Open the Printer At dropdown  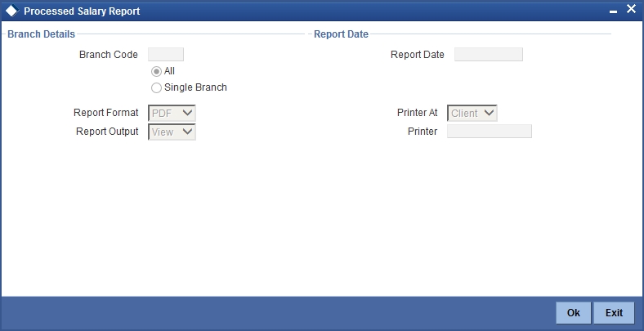click(472, 113)
